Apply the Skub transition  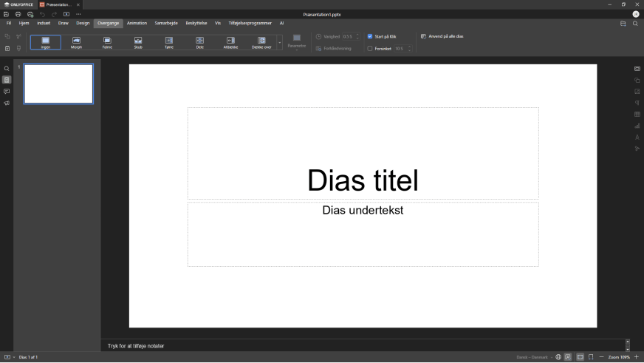pos(138,42)
